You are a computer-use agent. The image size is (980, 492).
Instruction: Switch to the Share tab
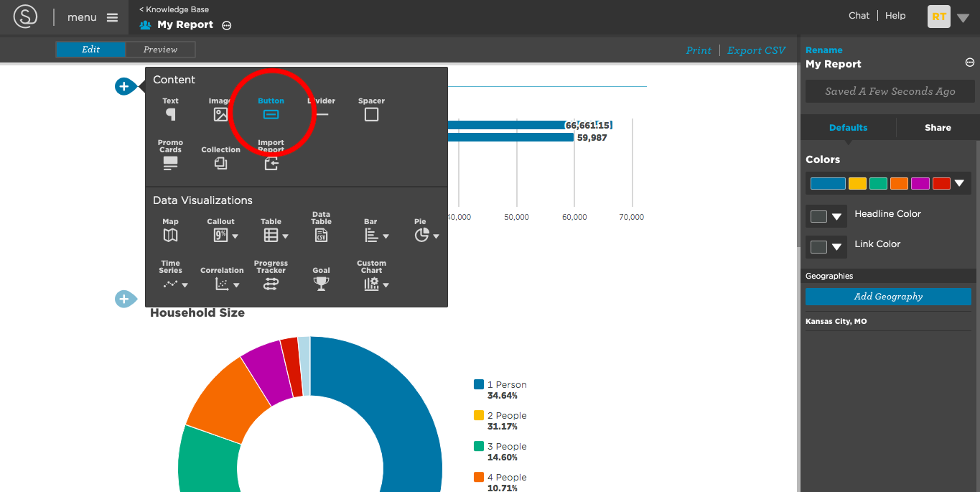pos(938,128)
